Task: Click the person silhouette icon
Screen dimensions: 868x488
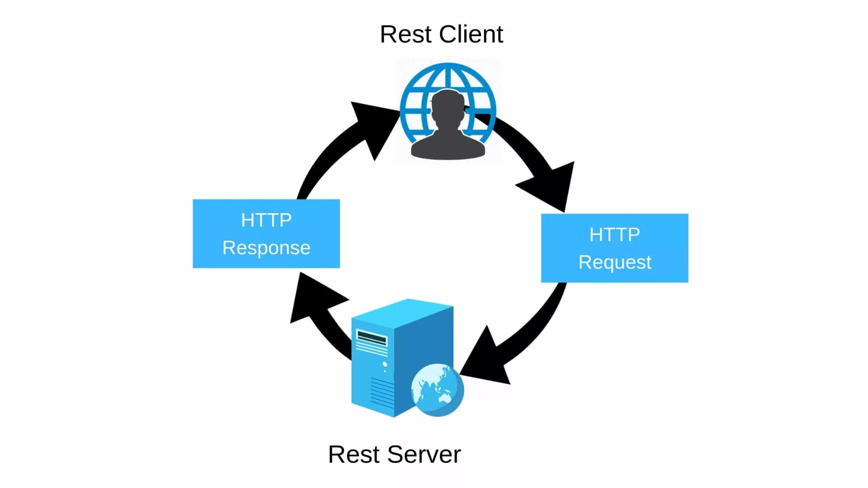Action: pos(447,125)
